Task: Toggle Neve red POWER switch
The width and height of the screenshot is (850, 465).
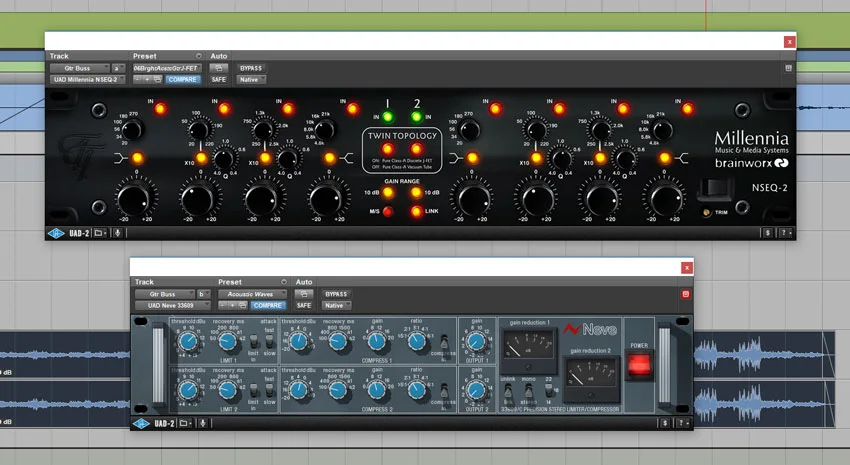Action: coord(639,365)
